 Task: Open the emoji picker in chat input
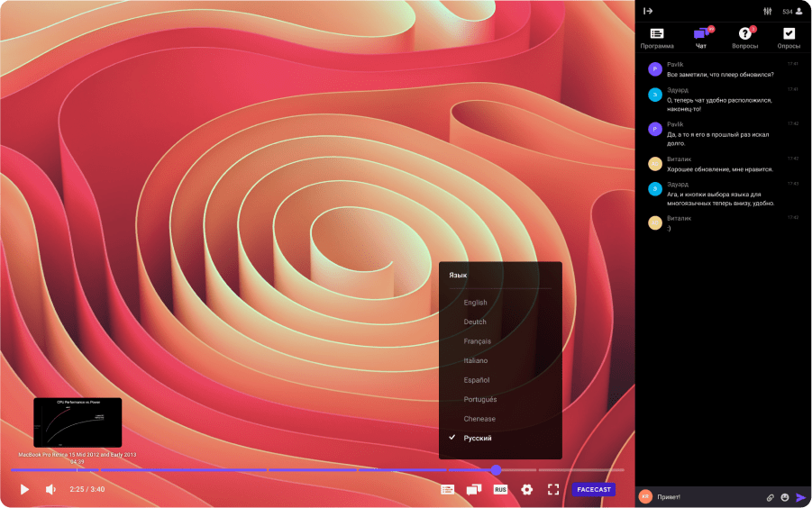[x=785, y=496]
